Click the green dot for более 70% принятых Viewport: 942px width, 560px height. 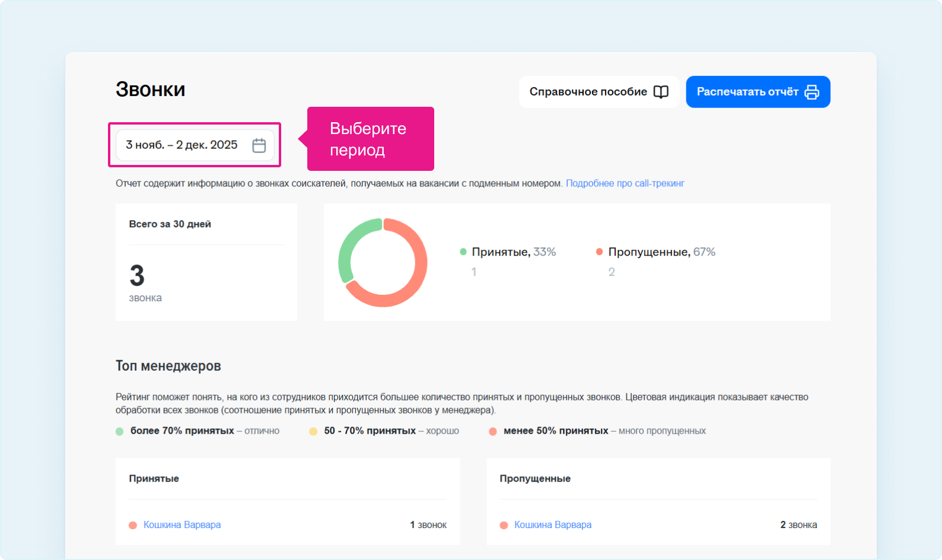(x=119, y=431)
